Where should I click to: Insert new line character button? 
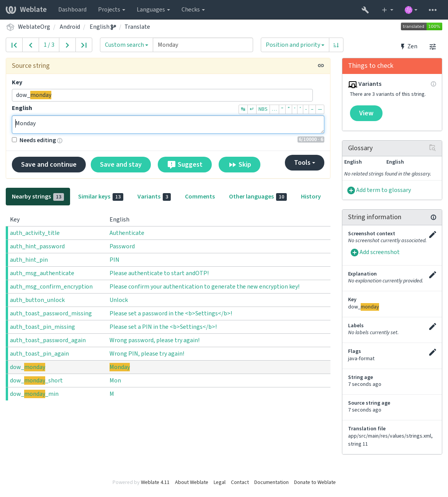[x=252, y=109]
